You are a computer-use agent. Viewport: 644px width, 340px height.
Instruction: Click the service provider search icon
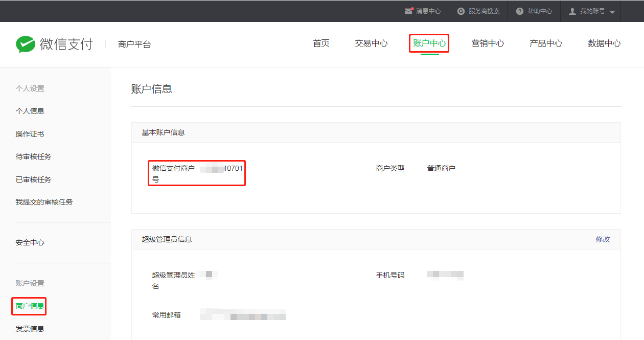tap(461, 11)
